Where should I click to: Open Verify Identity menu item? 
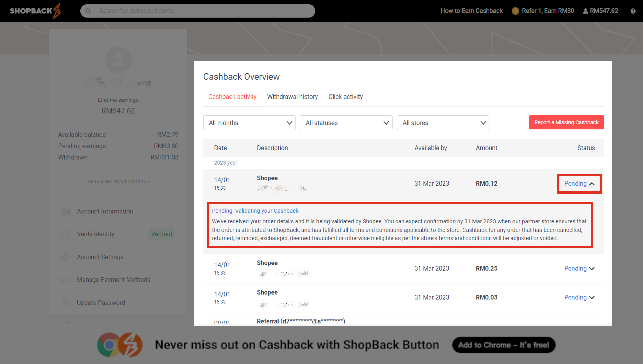[95, 234]
